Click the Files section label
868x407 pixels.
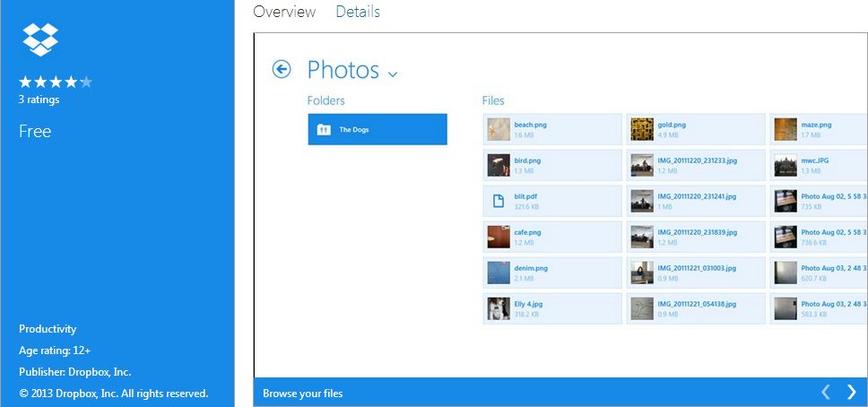tap(493, 100)
